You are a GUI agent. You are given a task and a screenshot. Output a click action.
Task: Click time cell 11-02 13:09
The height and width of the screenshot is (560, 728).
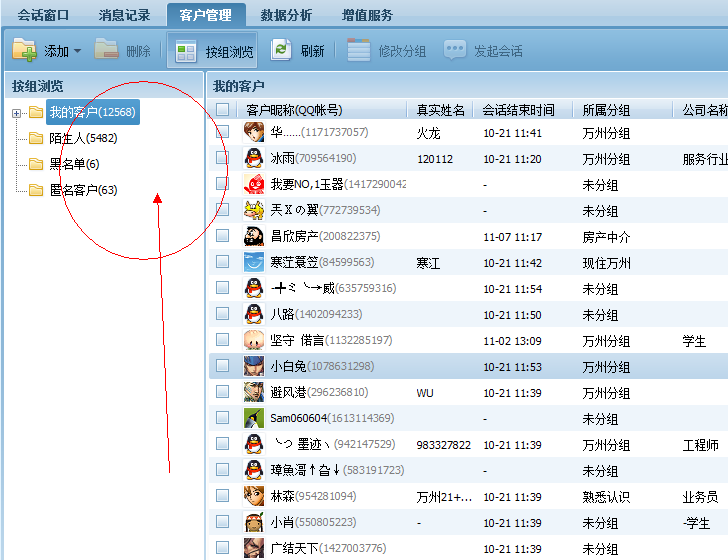click(512, 341)
